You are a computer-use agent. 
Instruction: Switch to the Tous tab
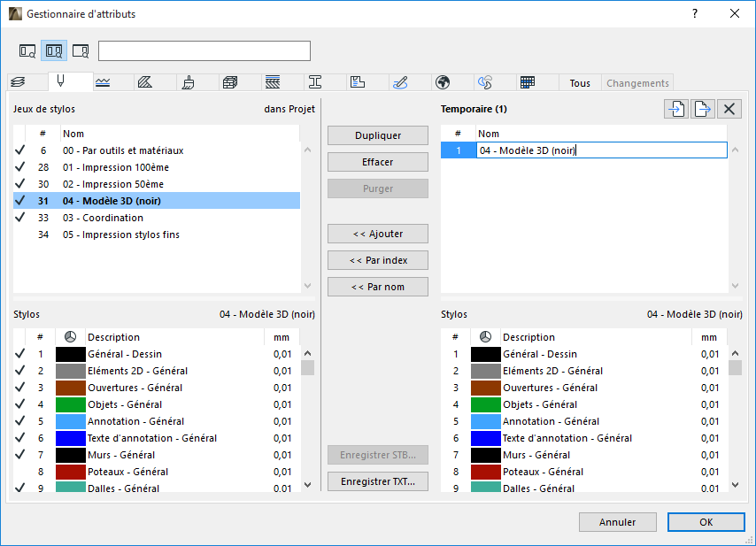pos(580,83)
